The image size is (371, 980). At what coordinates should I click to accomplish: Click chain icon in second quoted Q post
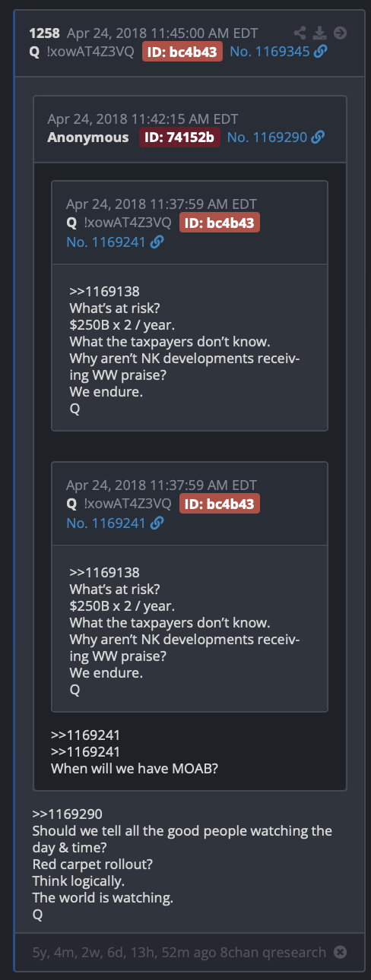tap(157, 523)
